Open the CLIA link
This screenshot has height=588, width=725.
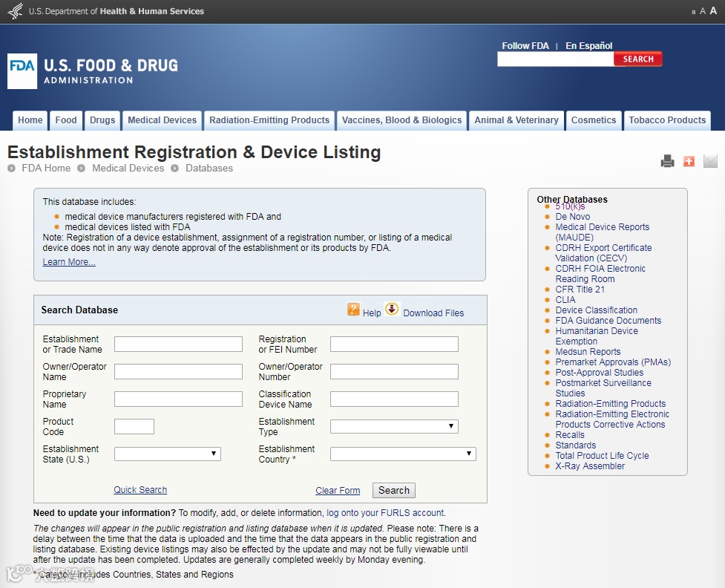[x=565, y=300]
